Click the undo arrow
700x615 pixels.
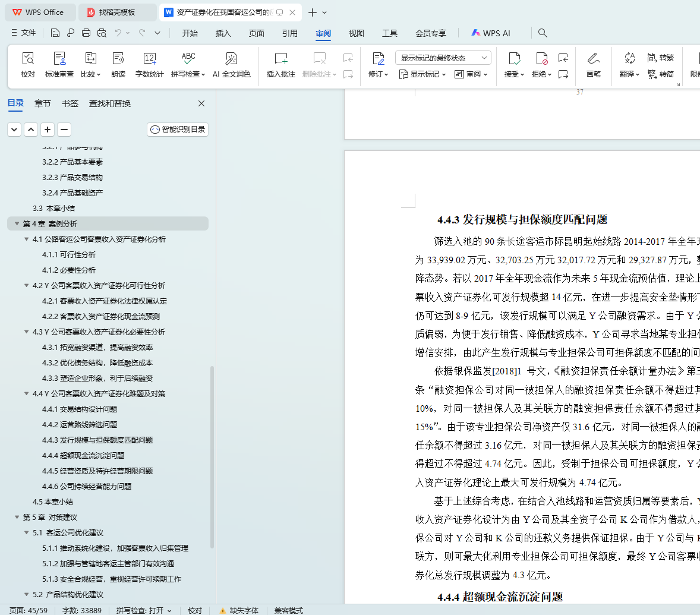[118, 33]
